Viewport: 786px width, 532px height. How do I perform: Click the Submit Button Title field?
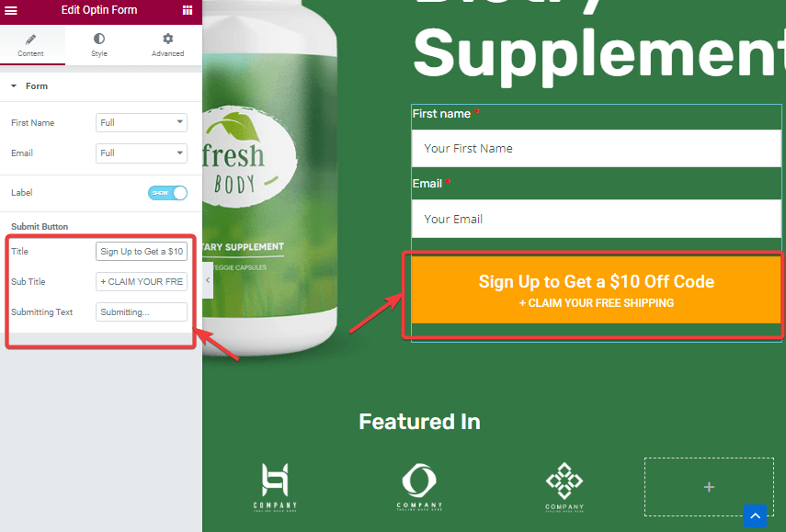click(x=142, y=252)
